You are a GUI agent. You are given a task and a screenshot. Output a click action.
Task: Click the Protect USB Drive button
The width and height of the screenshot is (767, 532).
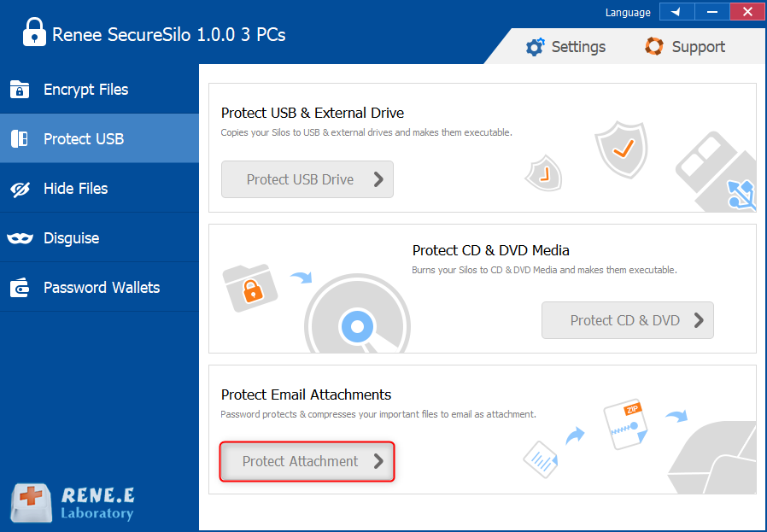(x=307, y=179)
